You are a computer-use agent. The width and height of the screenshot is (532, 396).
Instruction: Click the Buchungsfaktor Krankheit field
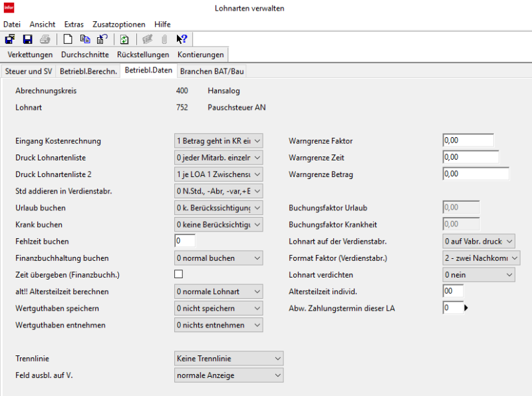click(461, 224)
